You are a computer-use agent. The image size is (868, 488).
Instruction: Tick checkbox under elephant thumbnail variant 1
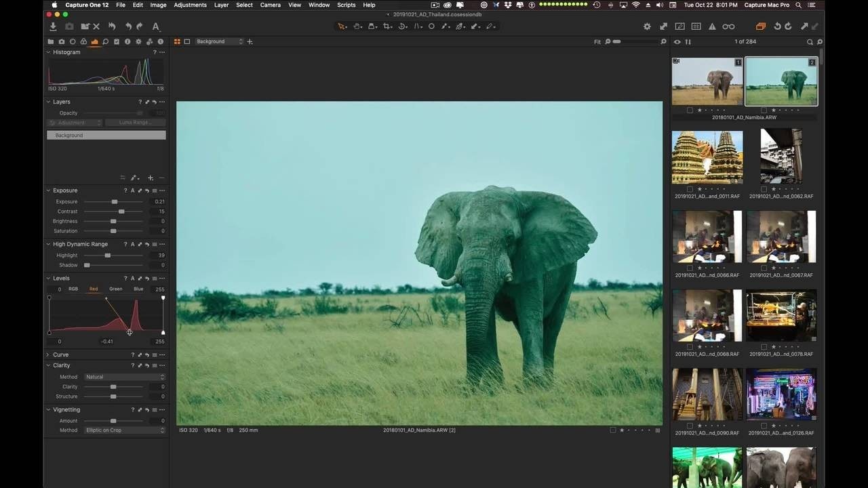point(690,110)
